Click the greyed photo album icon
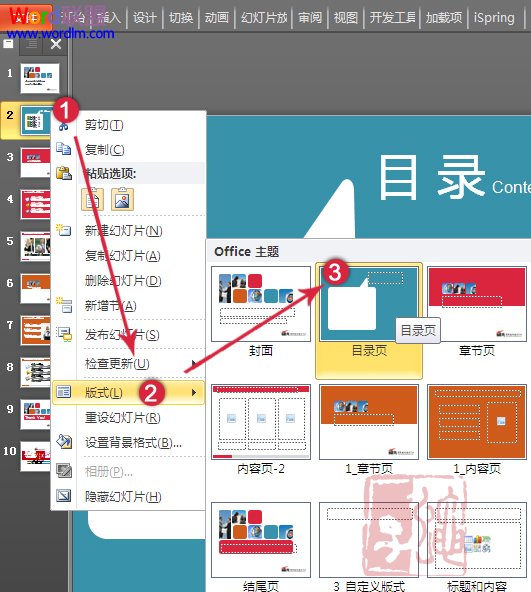531x592 pixels. pyautogui.click(x=63, y=470)
